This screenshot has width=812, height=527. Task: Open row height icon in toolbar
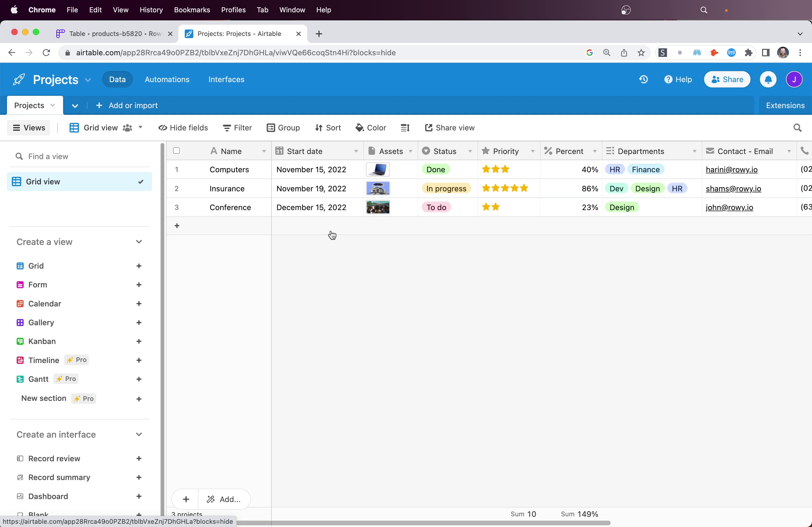tap(405, 128)
